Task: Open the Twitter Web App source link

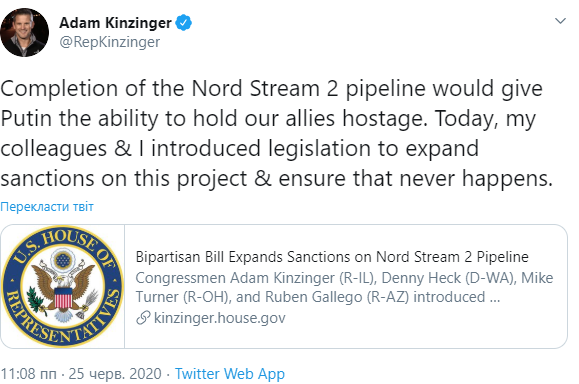Action: pyautogui.click(x=230, y=374)
